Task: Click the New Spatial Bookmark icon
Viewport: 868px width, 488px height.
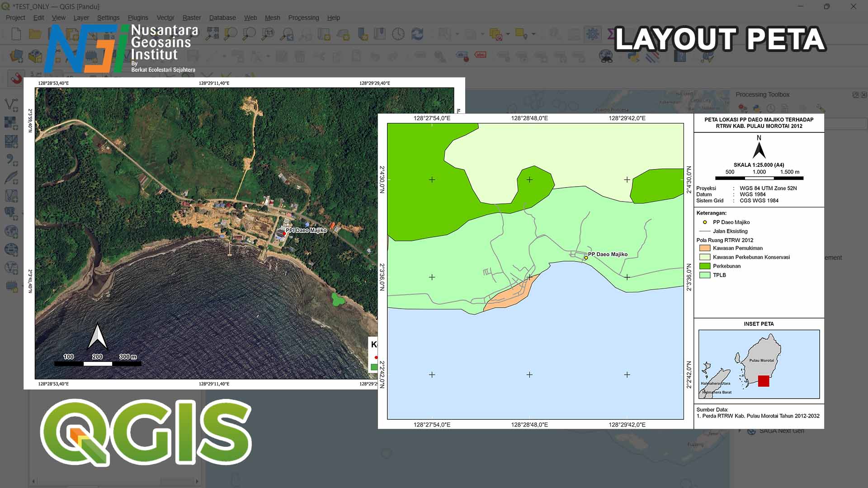Action: point(362,34)
